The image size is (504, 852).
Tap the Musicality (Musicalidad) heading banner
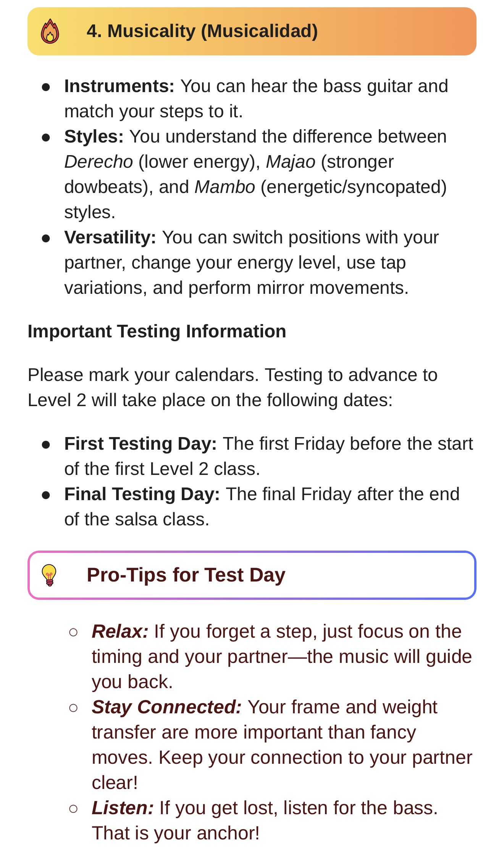pyautogui.click(x=252, y=31)
